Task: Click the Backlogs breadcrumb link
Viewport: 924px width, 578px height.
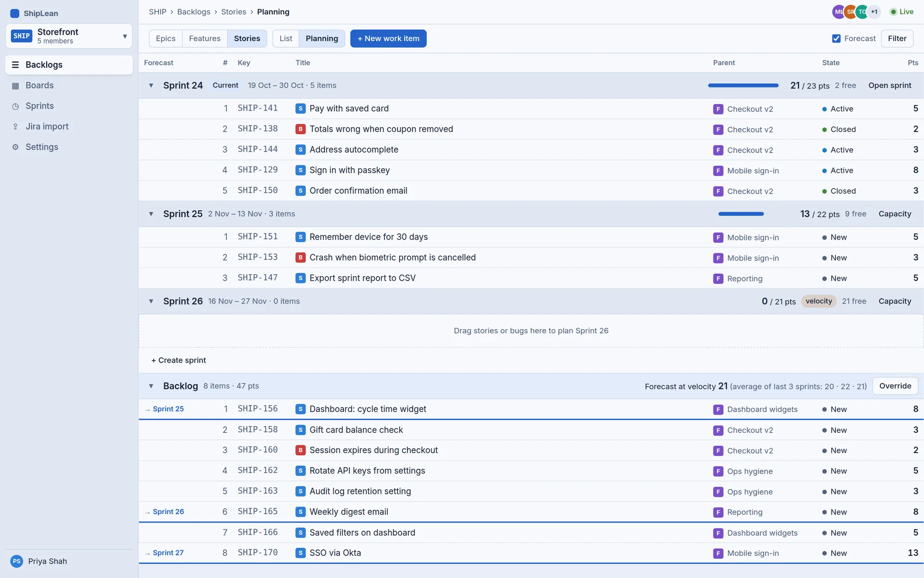Action: pos(194,12)
